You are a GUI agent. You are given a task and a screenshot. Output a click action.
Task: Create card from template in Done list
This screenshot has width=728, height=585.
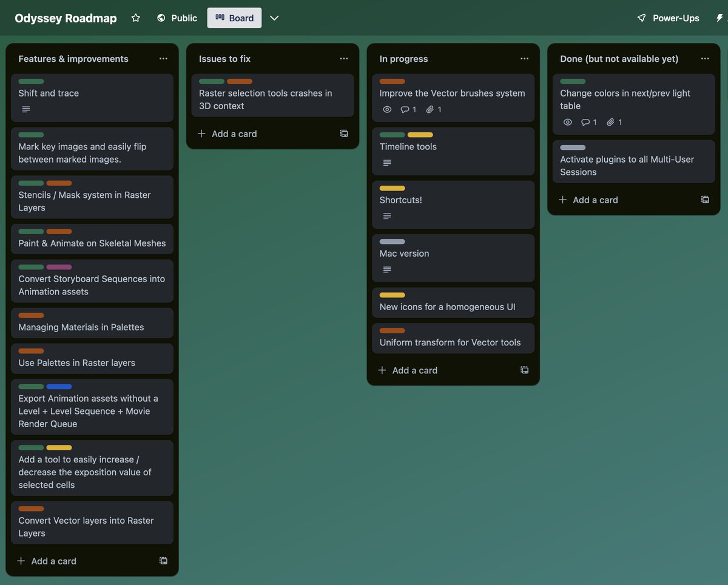point(705,200)
